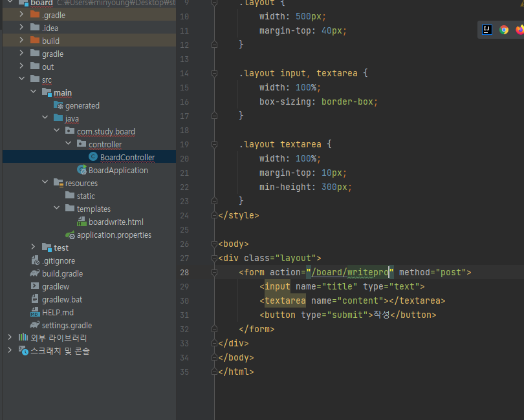Viewport: 524px width, 420px height.
Task: Select the build.gradle file name
Action: pyautogui.click(x=63, y=274)
